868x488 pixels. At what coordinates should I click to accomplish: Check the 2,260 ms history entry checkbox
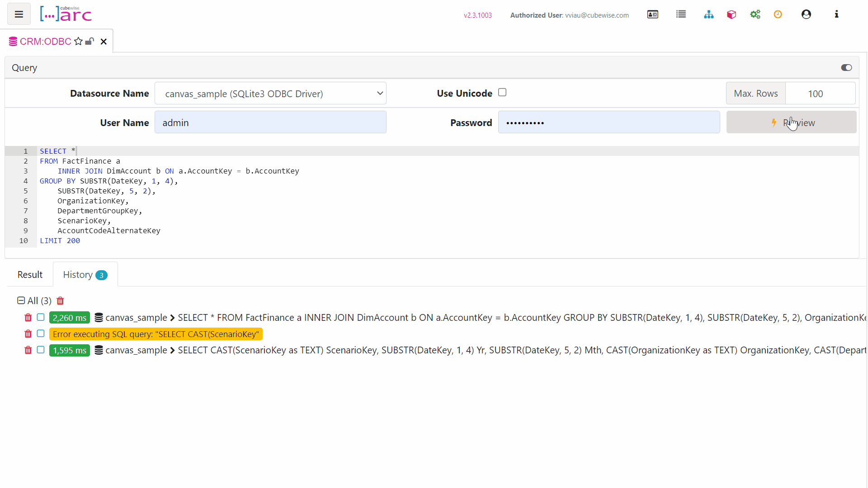pos(41,317)
